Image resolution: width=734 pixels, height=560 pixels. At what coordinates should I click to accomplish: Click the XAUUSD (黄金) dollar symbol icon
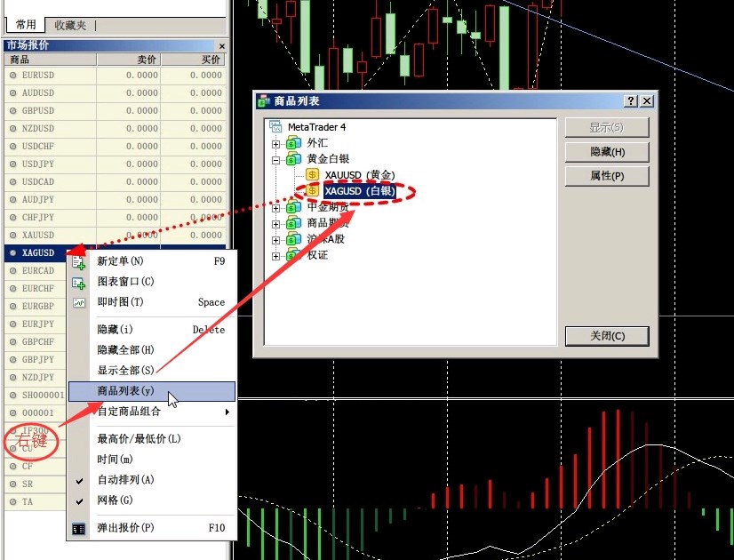(312, 175)
